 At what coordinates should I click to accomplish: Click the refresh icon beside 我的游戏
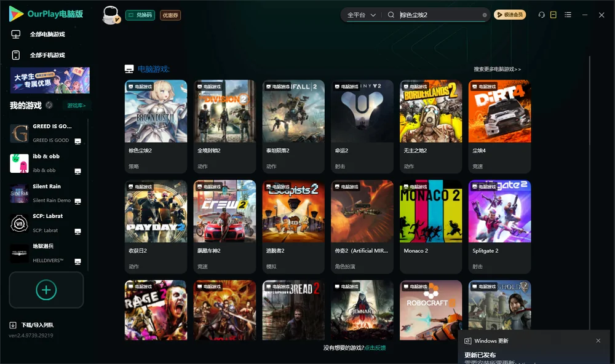pyautogui.click(x=49, y=105)
